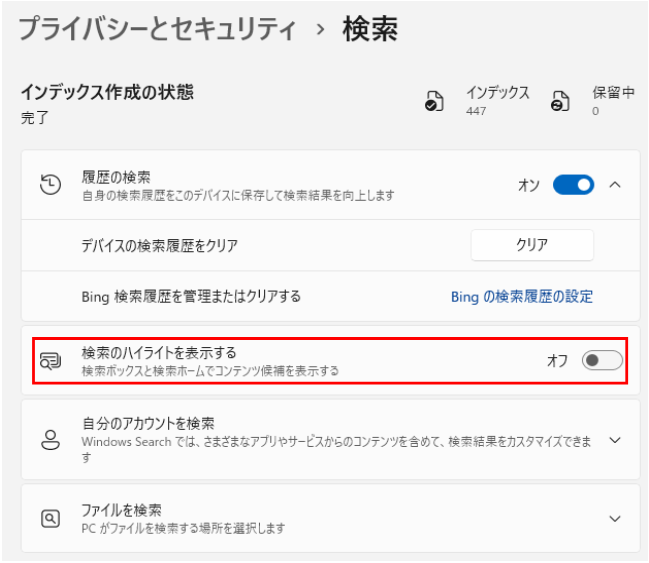The width and height of the screenshot is (649, 563).
Task: Enable the 検索のハイライトを表示する toggle
Action: click(x=602, y=360)
